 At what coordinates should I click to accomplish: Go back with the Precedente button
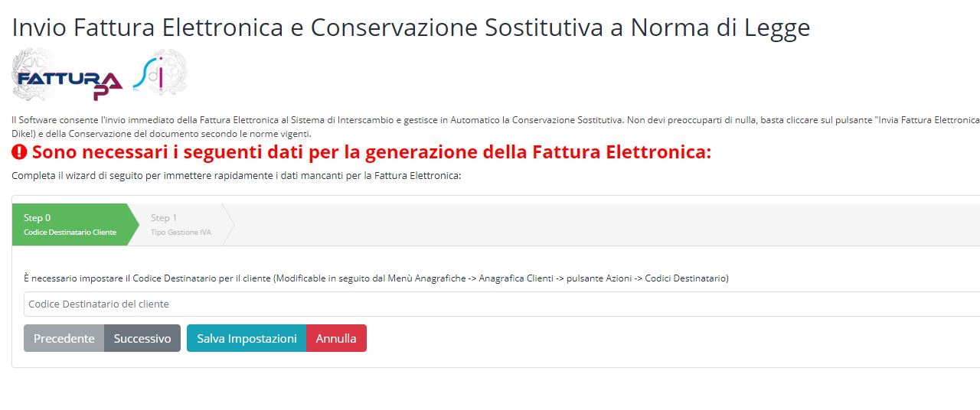(64, 338)
